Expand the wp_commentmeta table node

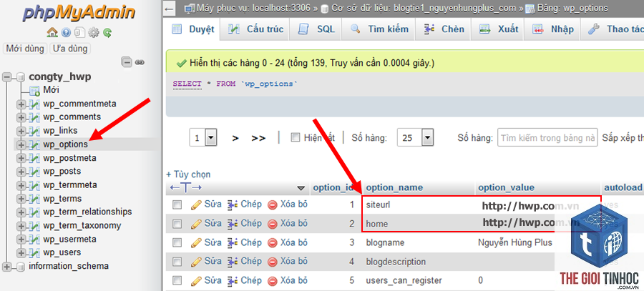[x=21, y=104]
